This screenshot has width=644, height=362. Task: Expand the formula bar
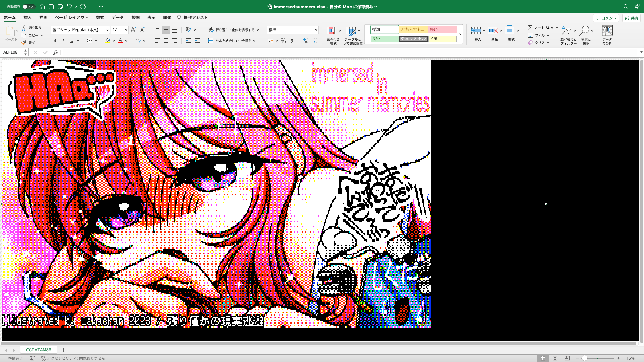click(641, 52)
